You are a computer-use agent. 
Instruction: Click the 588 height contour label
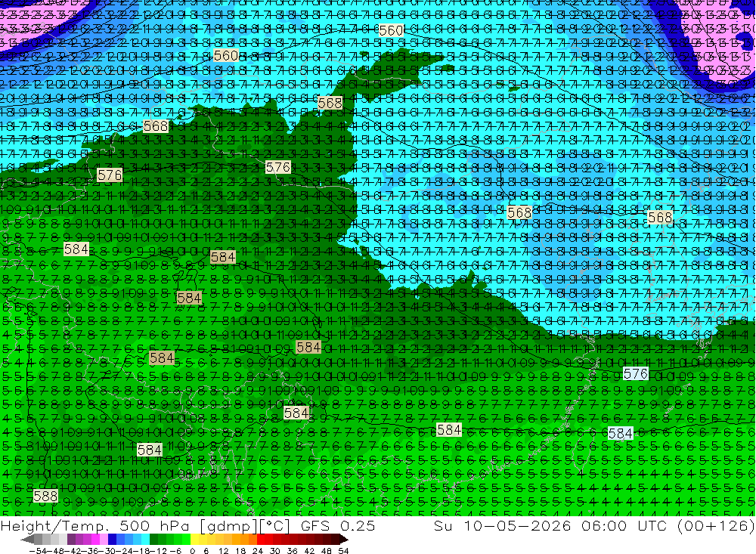[45, 496]
